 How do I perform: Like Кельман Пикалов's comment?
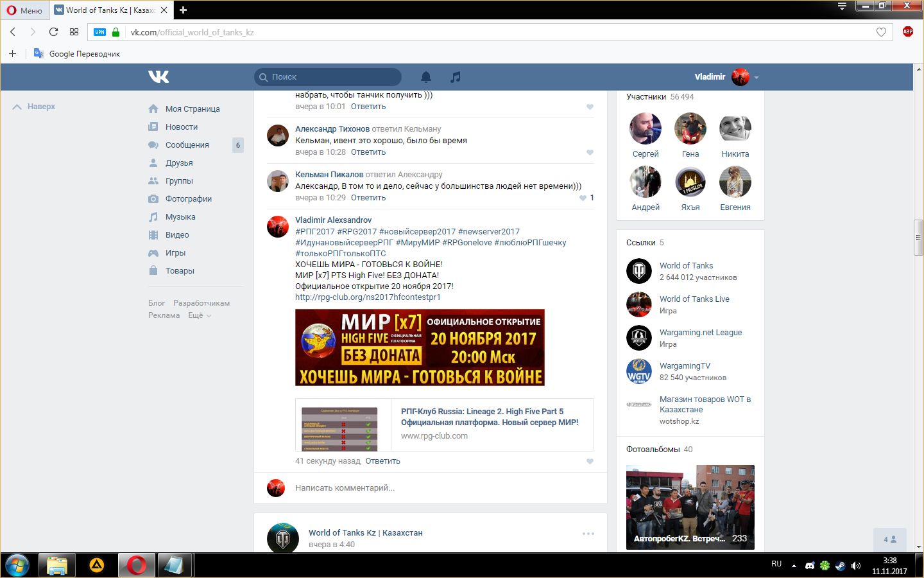pos(583,198)
